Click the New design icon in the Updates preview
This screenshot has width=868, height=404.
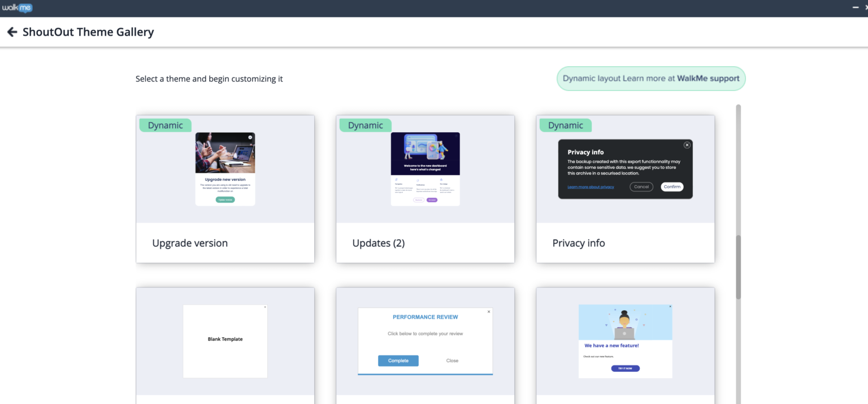tap(441, 180)
